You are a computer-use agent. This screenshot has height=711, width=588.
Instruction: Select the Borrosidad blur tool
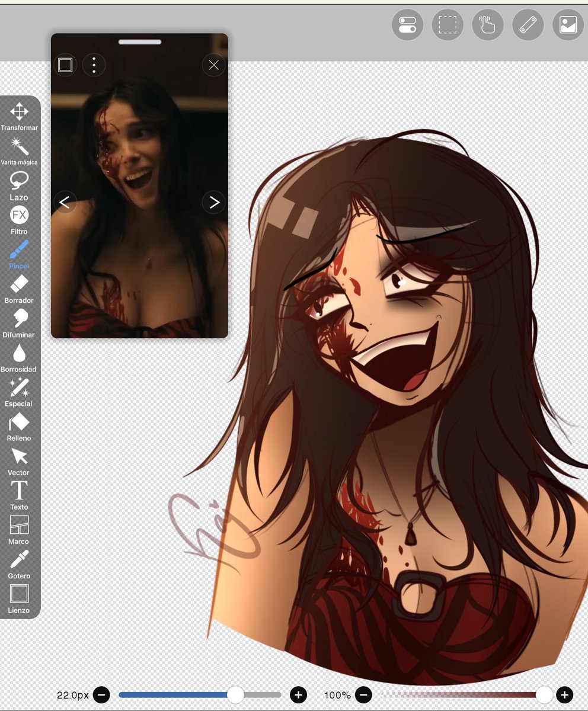19,357
